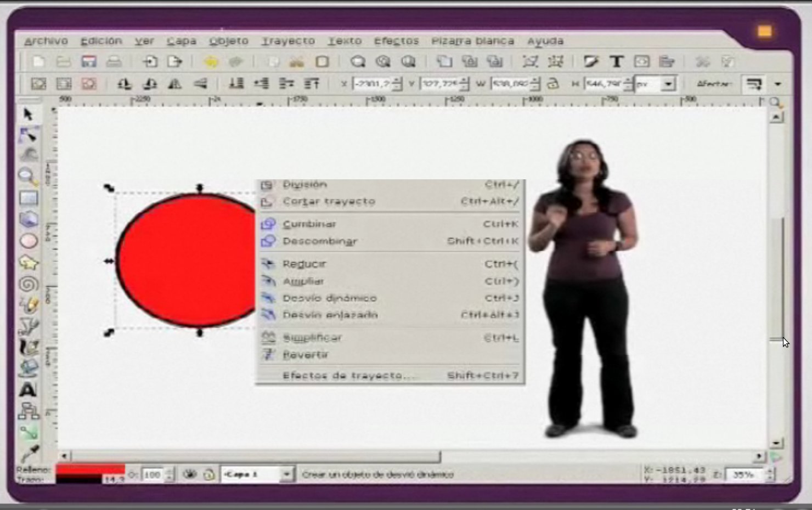
Task: Toggle width-height lock ratio padlock
Action: [x=553, y=84]
